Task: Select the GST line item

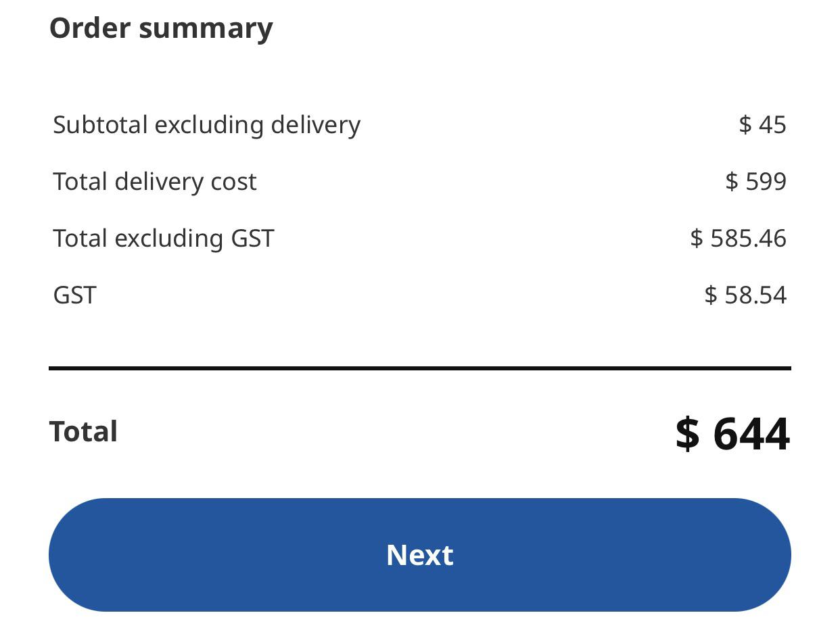Action: tap(74, 295)
